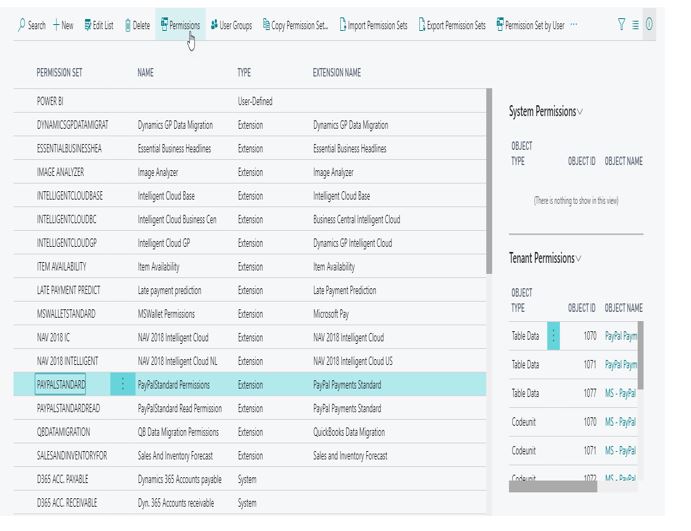Click Copy Permission Set icon
Image resolution: width=691 pixels, height=531 pixels.
266,25
